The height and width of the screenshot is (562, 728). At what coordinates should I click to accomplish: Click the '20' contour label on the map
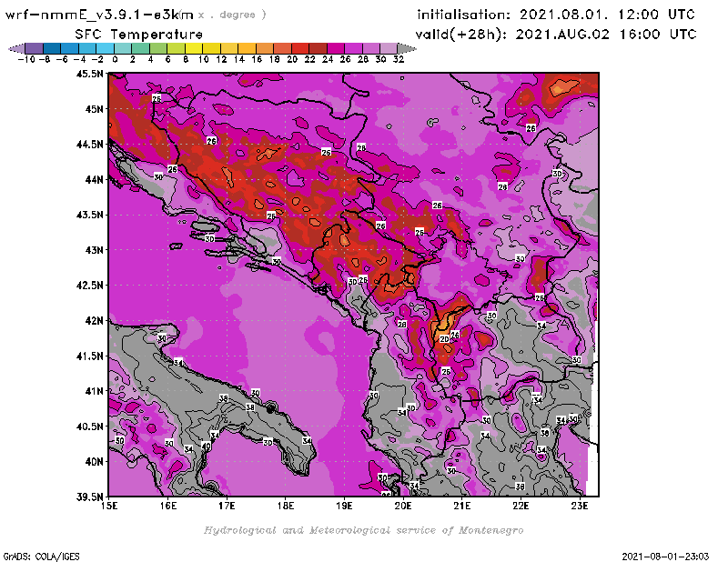(444, 339)
